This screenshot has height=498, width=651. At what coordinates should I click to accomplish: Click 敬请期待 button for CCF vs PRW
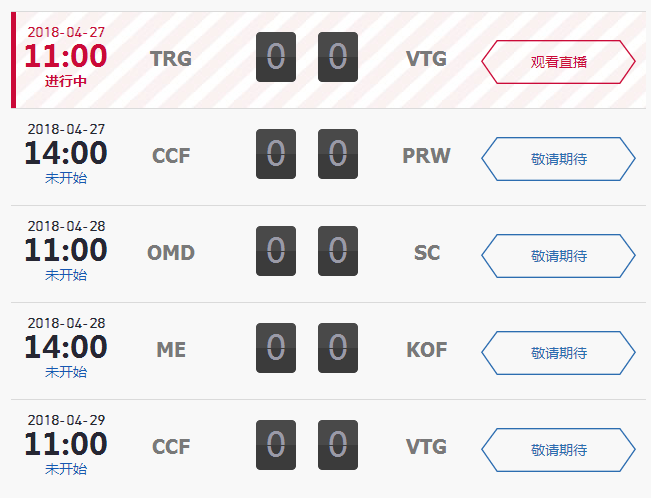pos(558,159)
